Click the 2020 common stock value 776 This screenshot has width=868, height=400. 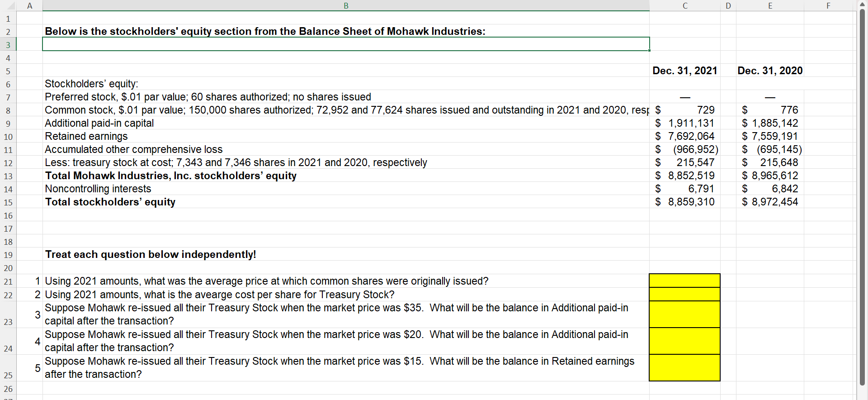click(789, 110)
